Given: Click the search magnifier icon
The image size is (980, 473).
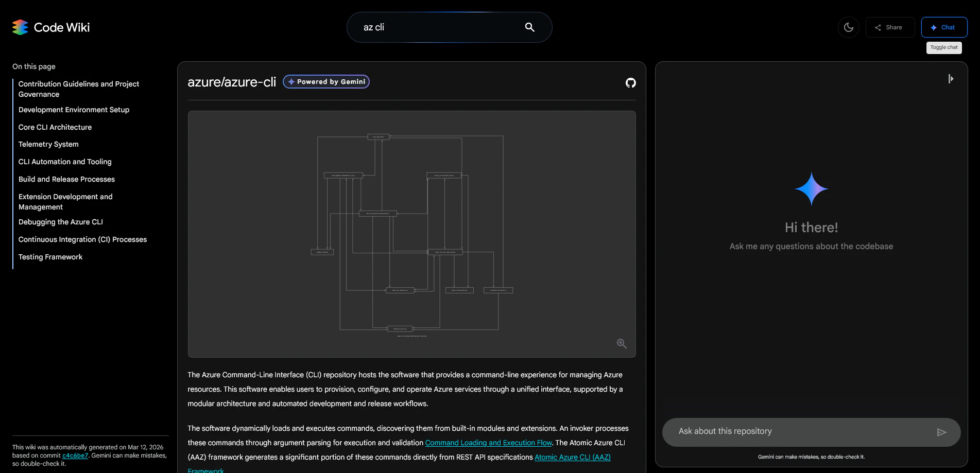Looking at the screenshot, I should click(529, 27).
